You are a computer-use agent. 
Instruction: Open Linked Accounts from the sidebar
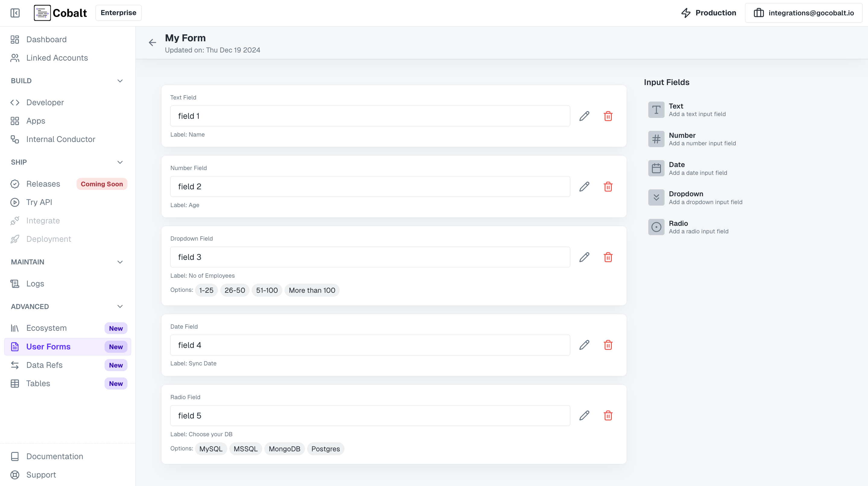pos(57,58)
